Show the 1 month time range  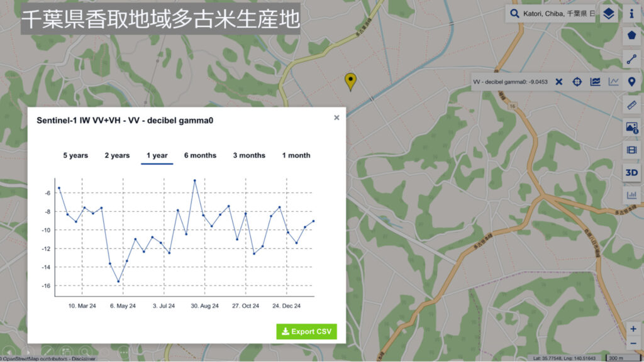[296, 155]
